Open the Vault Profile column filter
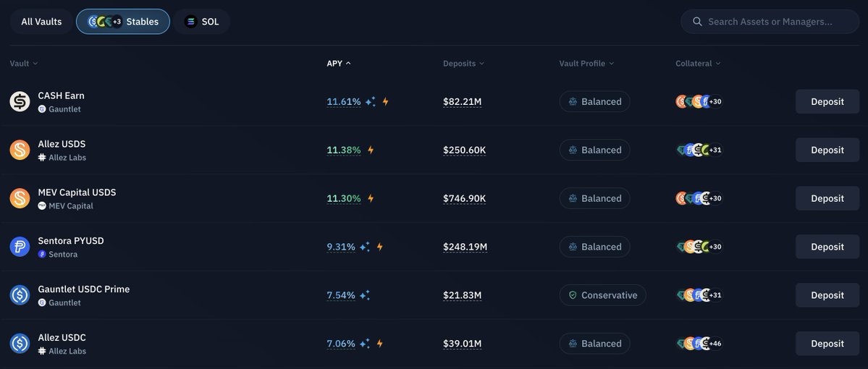This screenshot has height=369, width=868. click(586, 64)
